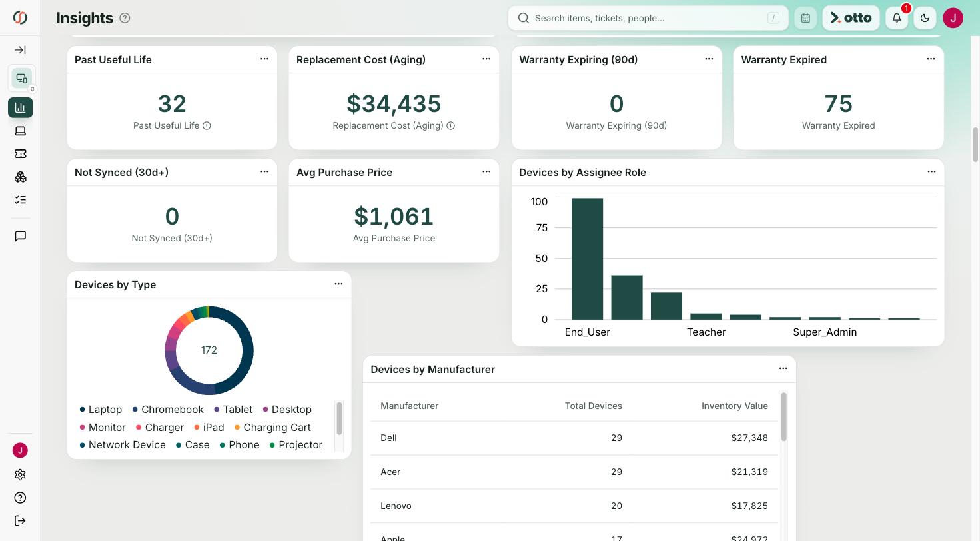Open Warranty Expiring (90d) card options menu
980x541 pixels.
click(709, 59)
